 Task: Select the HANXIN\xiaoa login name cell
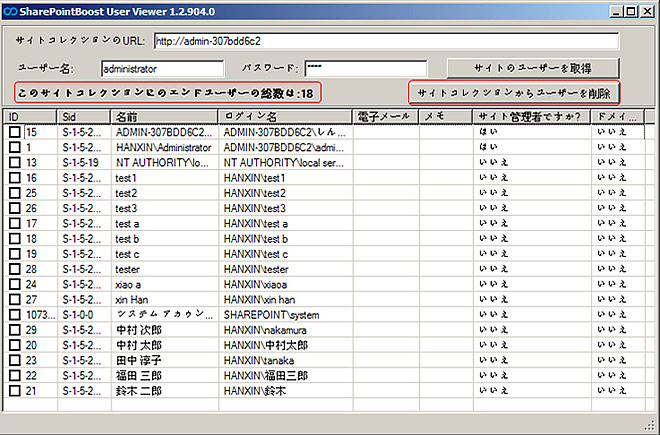pyautogui.click(x=285, y=284)
